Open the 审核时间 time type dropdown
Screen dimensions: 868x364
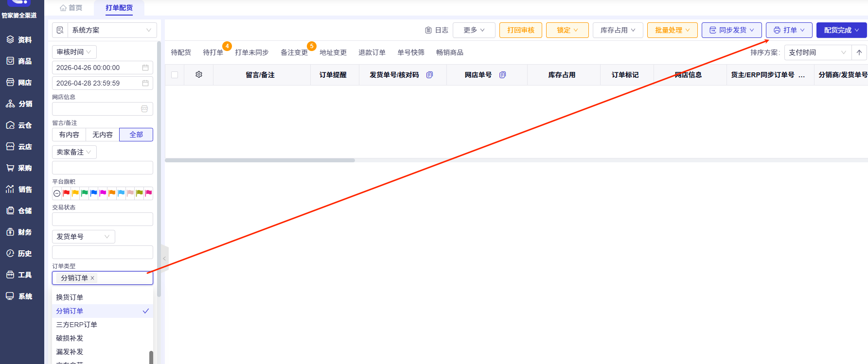point(74,52)
